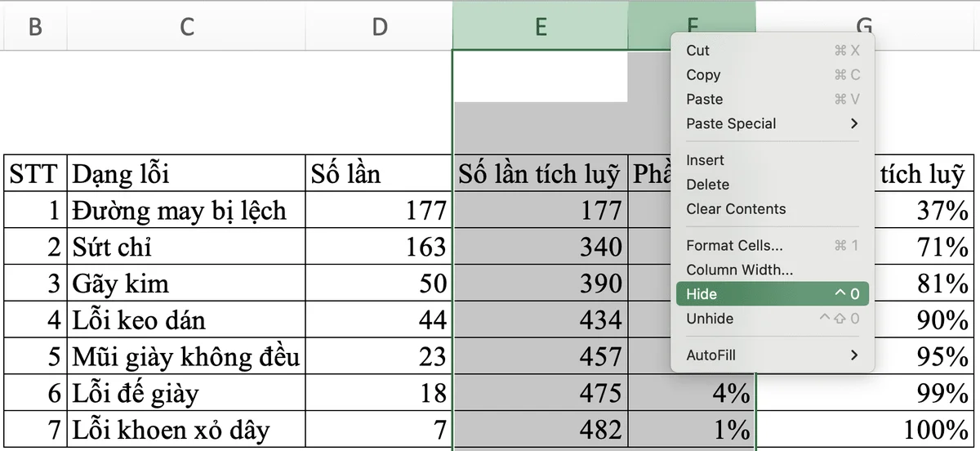This screenshot has width=980, height=451.
Task: Click cumulative percent cell 99%
Action: pyautogui.click(x=864, y=393)
